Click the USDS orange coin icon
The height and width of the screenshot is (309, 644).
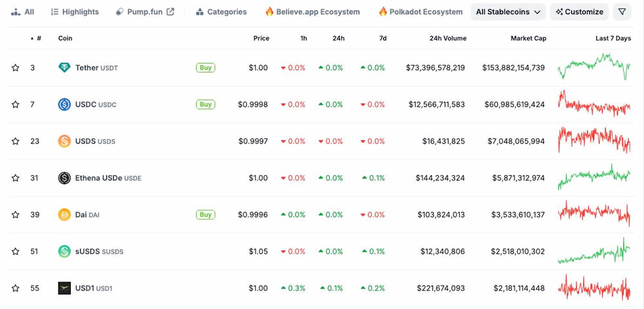pos(64,141)
